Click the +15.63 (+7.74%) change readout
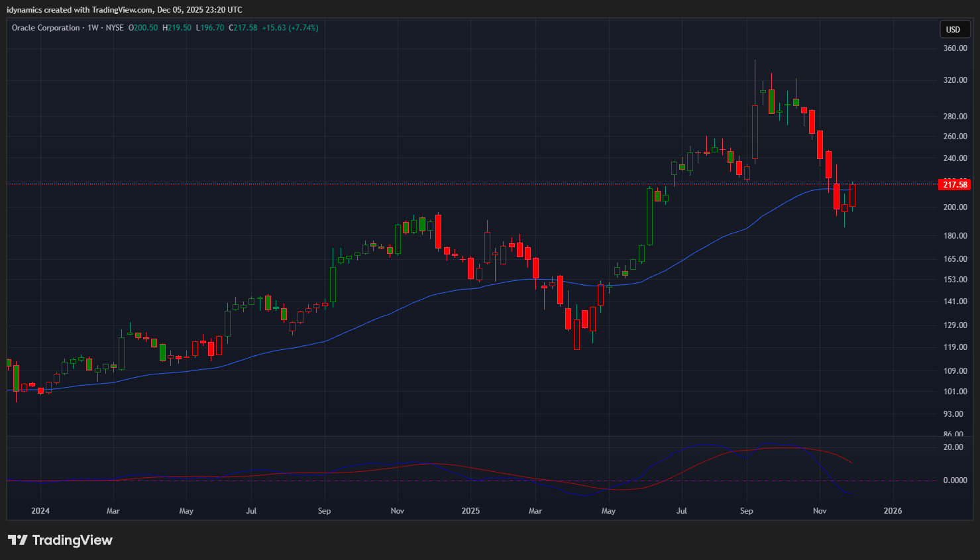The height and width of the screenshot is (560, 980). (290, 28)
